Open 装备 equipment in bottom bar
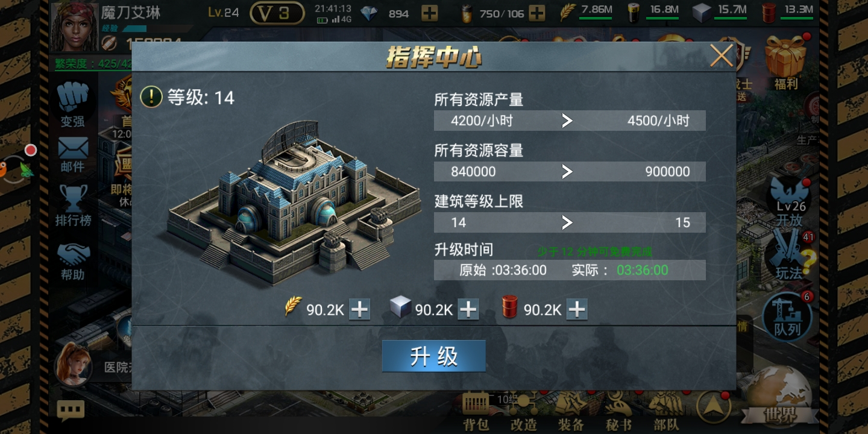Viewport: 868px width, 434px height. (570, 412)
